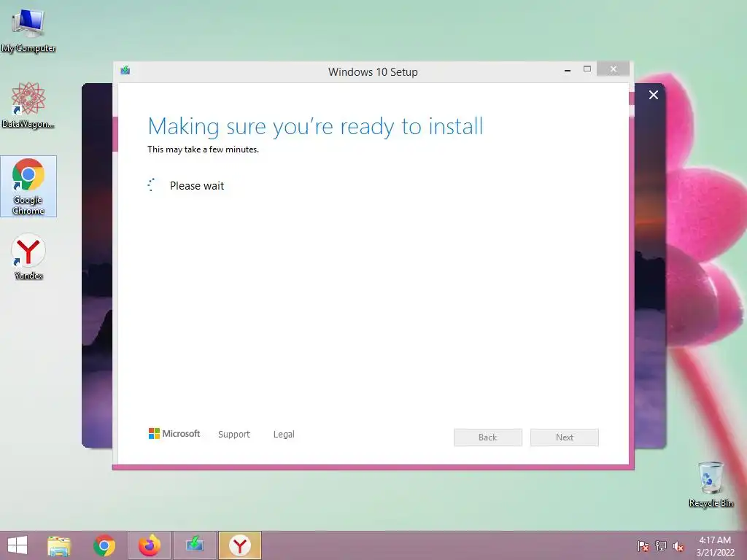Image resolution: width=747 pixels, height=560 pixels.
Task: Maximize the Windows 10 Setup window
Action: click(587, 69)
